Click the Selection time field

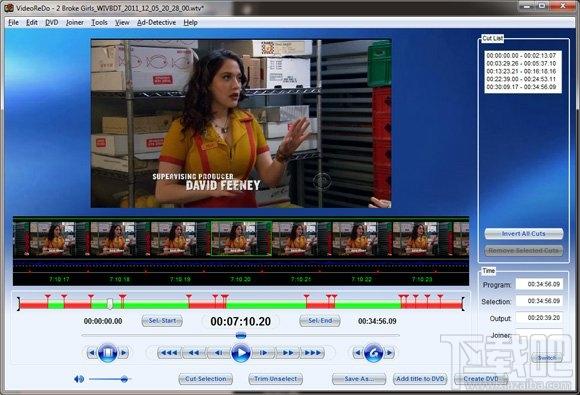540,301
